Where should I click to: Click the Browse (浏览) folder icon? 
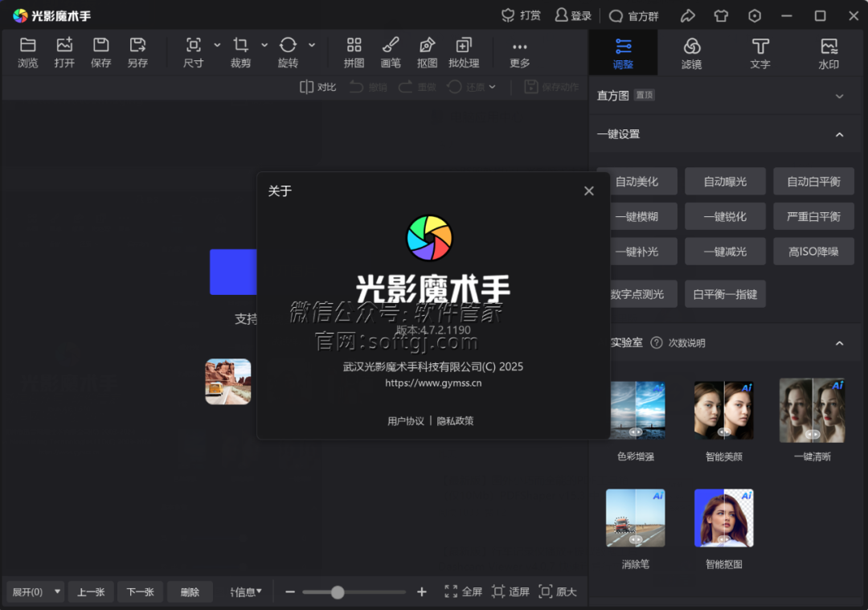click(x=28, y=46)
